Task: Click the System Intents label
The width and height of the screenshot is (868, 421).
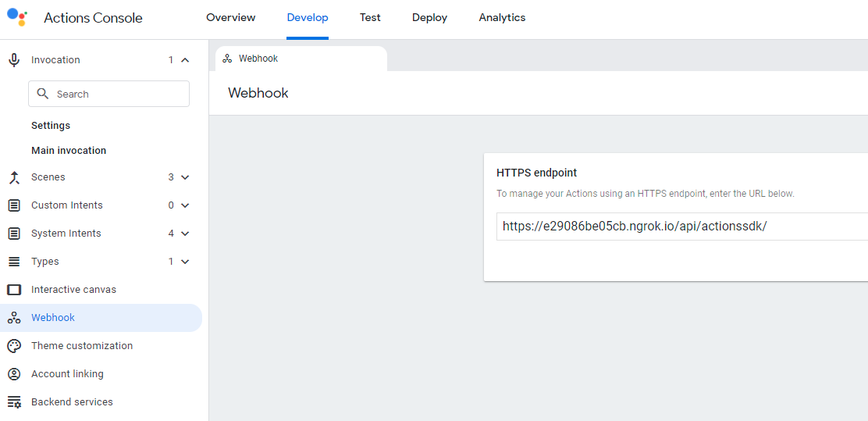Action: click(x=66, y=234)
